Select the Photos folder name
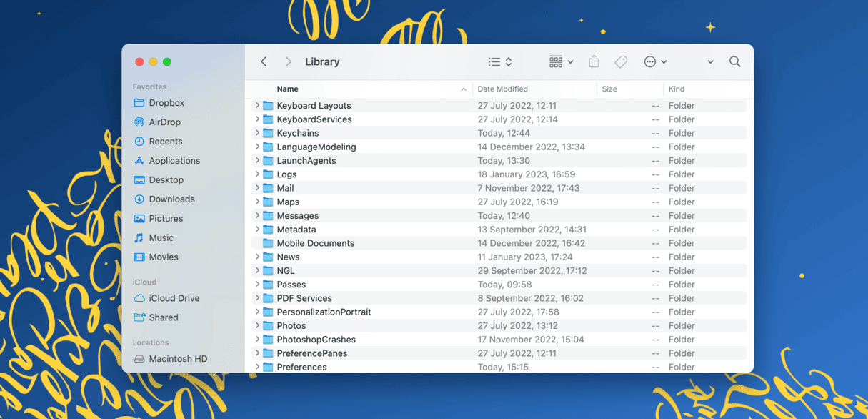Screen dimensions: 868x419 click(x=291, y=326)
